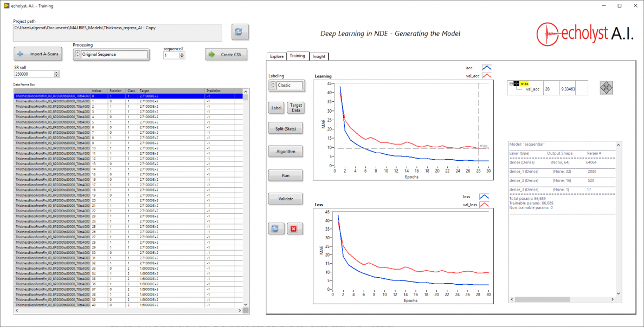Click the Run button
The height and width of the screenshot is (327, 644).
coord(285,175)
